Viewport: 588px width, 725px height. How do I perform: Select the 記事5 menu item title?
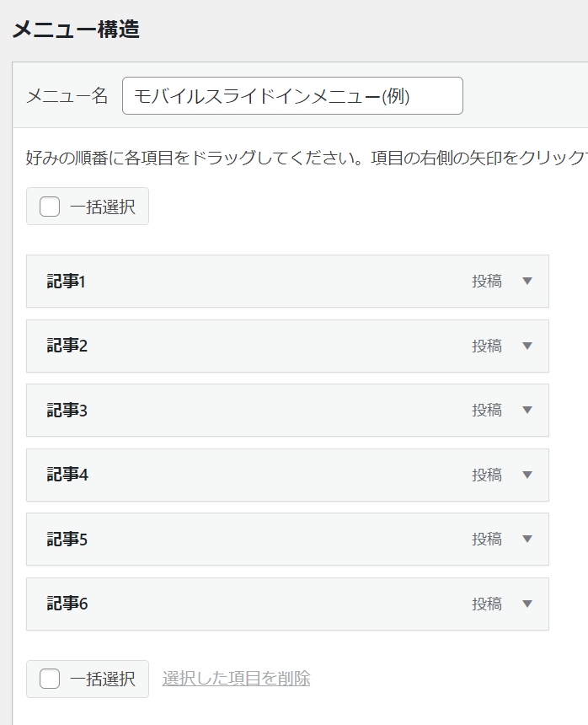pos(67,540)
